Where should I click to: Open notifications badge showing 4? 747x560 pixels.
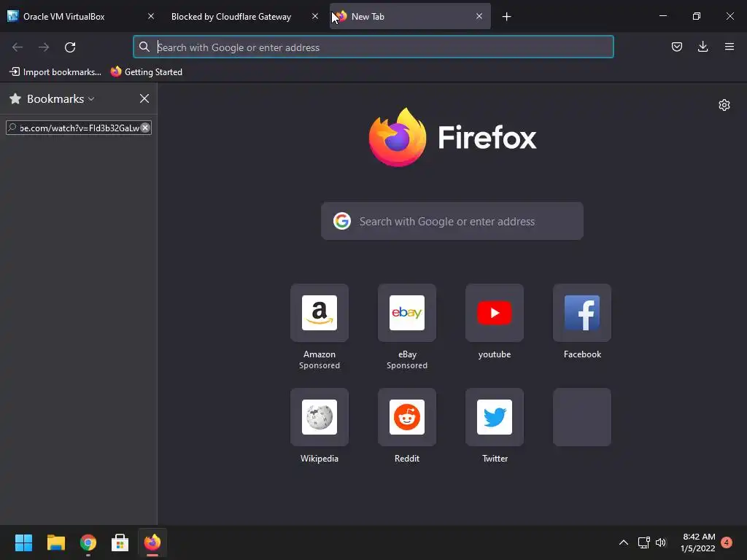point(727,542)
